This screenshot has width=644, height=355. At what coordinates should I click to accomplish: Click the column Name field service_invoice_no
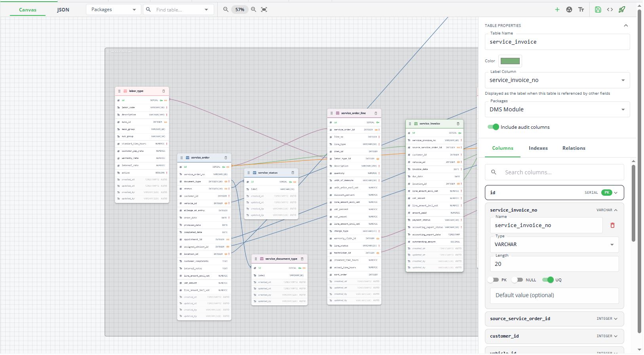(546, 225)
